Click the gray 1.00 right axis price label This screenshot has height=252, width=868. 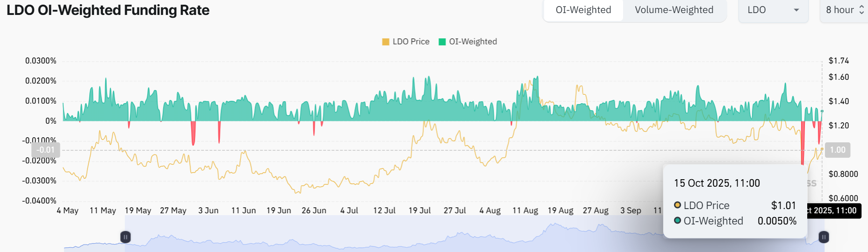coord(837,150)
